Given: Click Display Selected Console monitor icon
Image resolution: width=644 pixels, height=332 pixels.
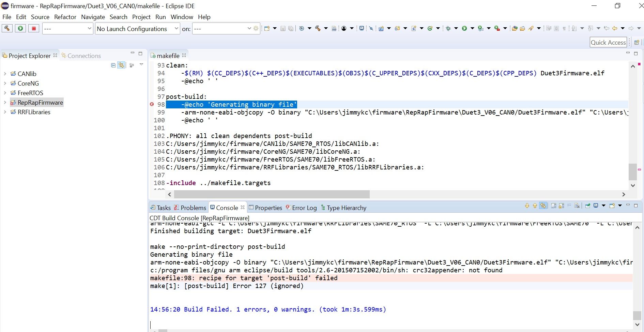Looking at the screenshot, I should point(596,206).
